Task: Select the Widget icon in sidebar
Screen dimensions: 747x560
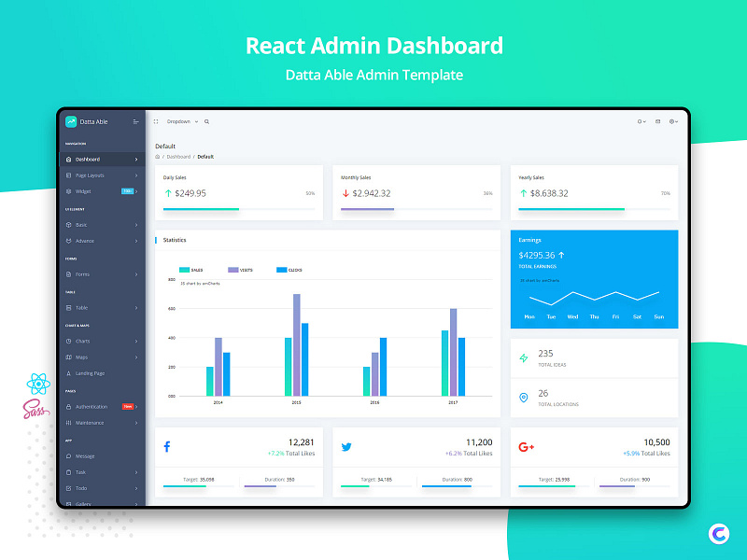Action: 69,190
